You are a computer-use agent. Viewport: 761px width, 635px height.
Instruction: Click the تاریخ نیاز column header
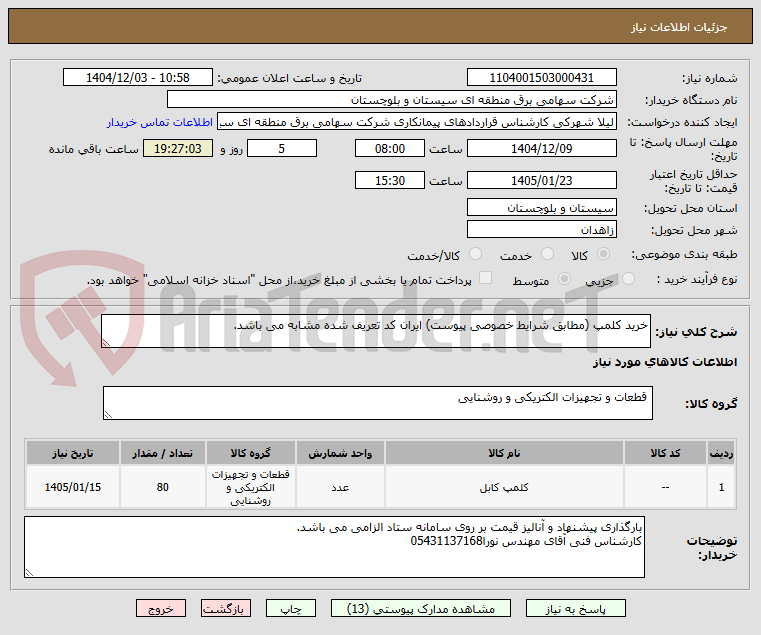click(73, 453)
